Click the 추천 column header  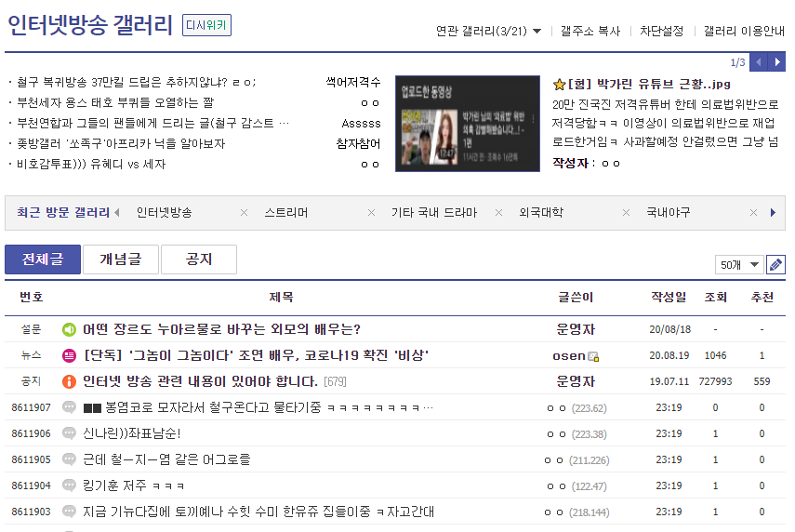click(762, 298)
